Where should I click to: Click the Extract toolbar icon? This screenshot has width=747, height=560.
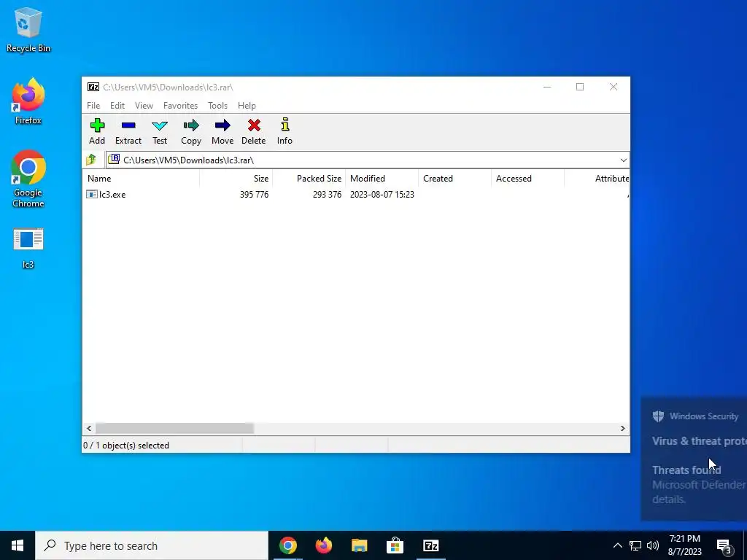pyautogui.click(x=128, y=131)
